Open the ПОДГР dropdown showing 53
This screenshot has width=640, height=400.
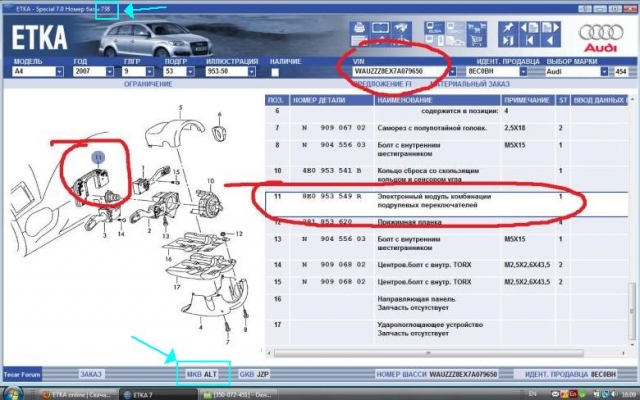[190, 71]
